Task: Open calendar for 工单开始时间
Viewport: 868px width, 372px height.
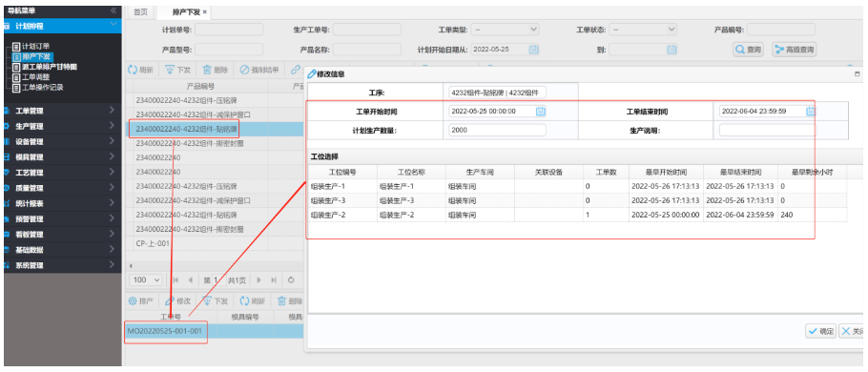Action: coord(541,112)
